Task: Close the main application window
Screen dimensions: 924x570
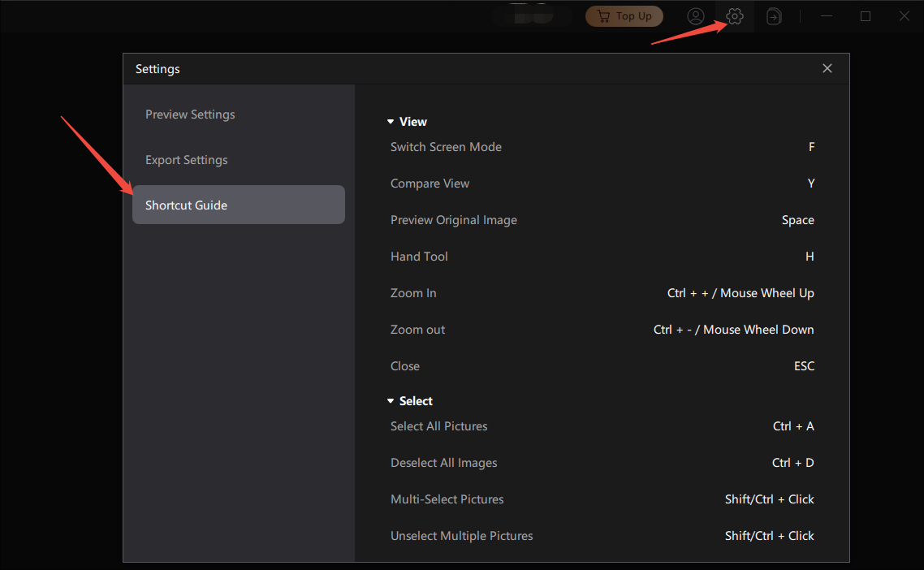Action: tap(905, 16)
